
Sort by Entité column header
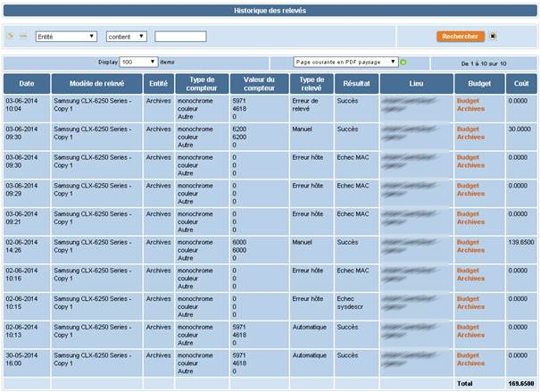click(158, 84)
